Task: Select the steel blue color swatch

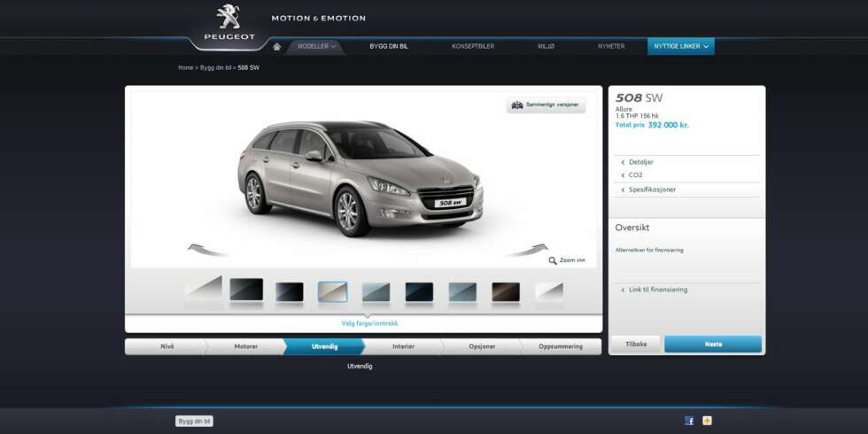Action: (462, 291)
